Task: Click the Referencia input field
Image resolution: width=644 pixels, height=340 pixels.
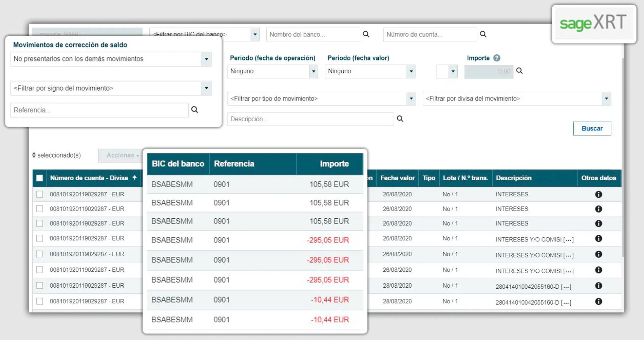Action: (x=99, y=110)
